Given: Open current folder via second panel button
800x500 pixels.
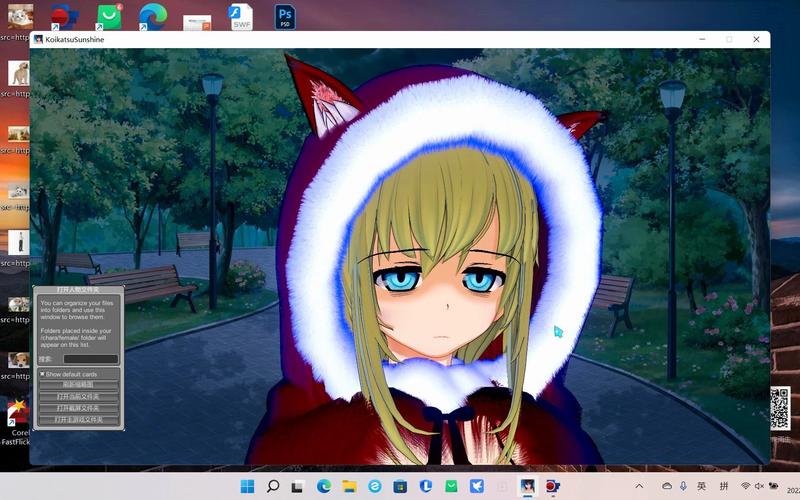Looking at the screenshot, I should click(x=79, y=396).
